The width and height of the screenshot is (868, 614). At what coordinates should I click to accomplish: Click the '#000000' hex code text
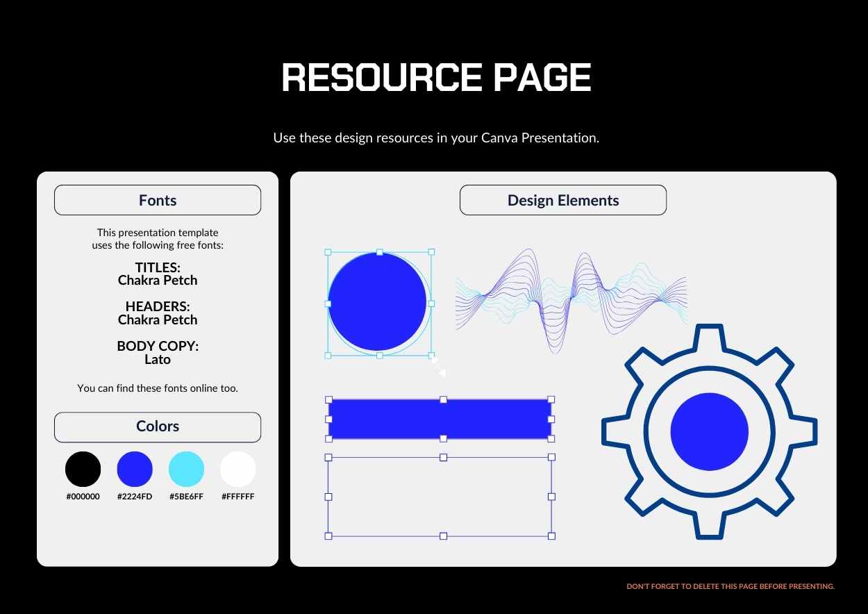coord(83,497)
